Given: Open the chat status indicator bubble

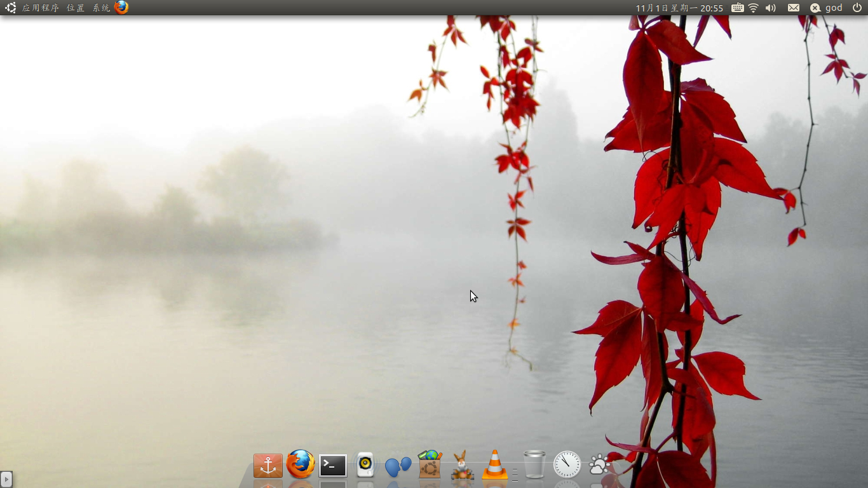Looking at the screenshot, I should [x=815, y=8].
